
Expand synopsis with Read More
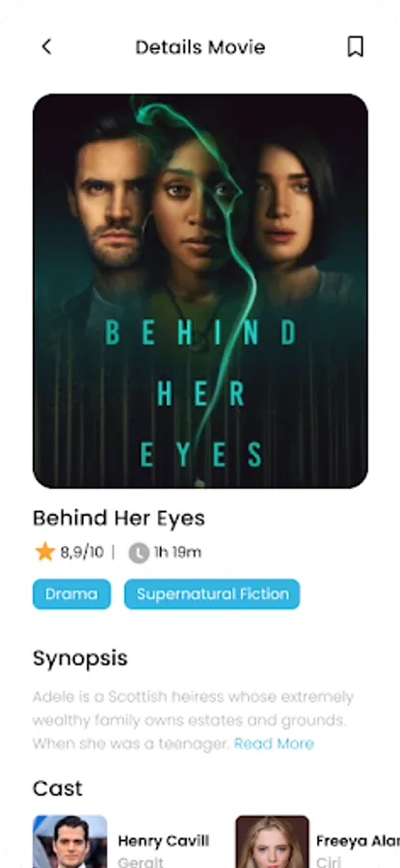pyautogui.click(x=274, y=744)
